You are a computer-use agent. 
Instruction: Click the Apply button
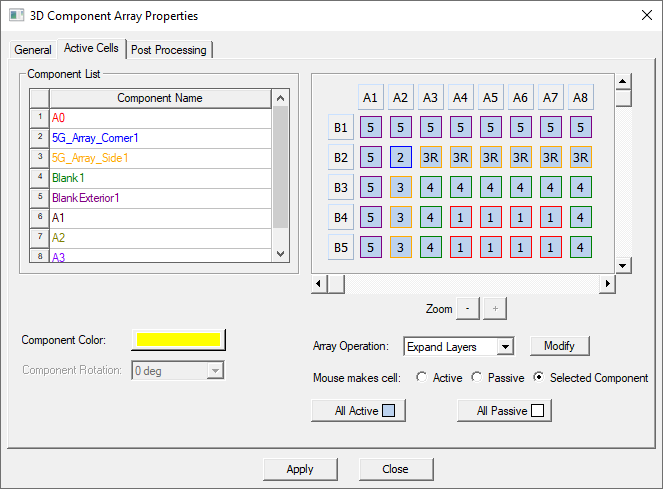pos(300,469)
